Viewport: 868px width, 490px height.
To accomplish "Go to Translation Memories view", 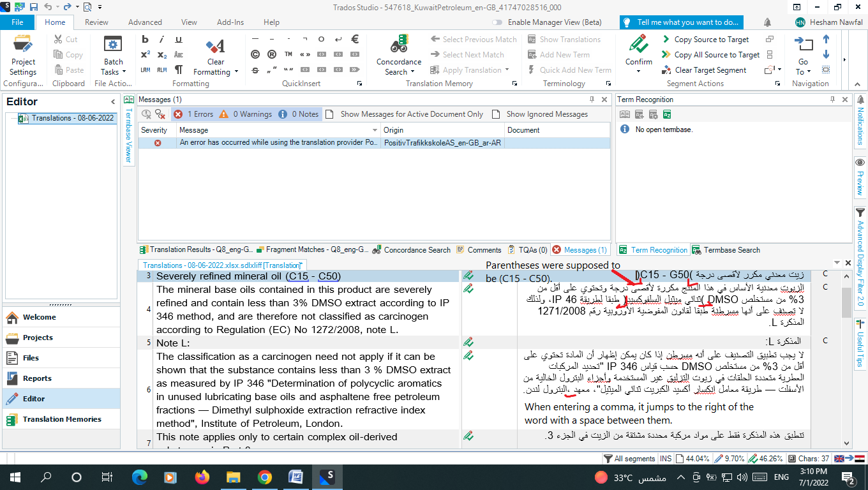I will click(60, 419).
